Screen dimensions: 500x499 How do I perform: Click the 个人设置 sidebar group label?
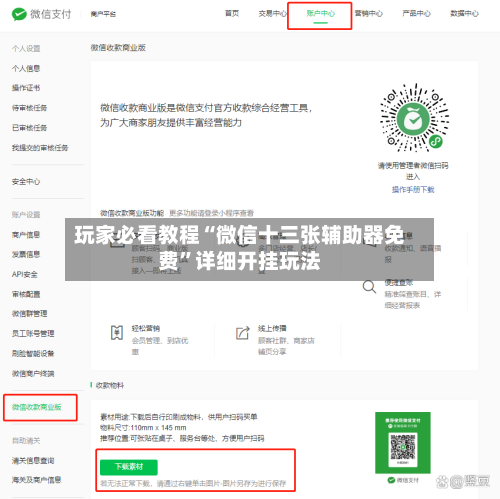(26, 49)
